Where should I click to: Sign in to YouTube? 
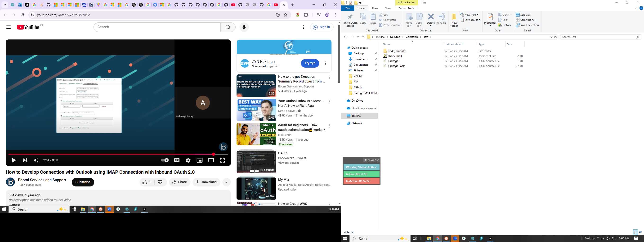322,27
